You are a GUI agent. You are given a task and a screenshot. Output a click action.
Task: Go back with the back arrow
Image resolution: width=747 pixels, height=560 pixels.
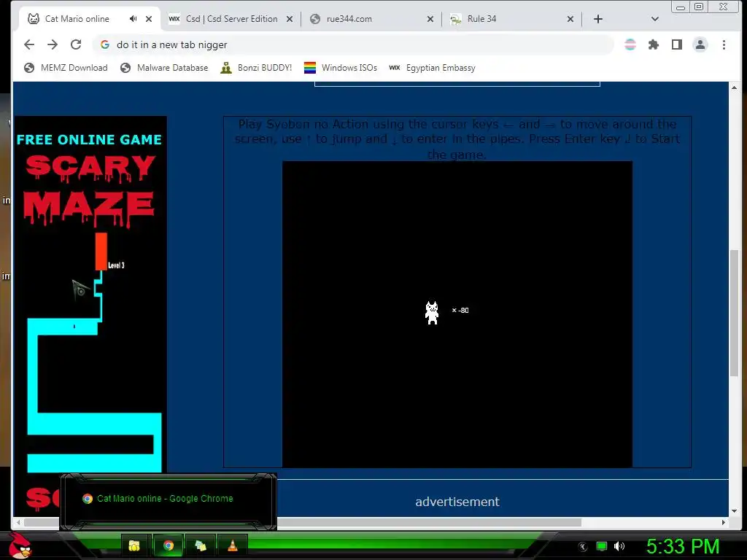coord(29,44)
